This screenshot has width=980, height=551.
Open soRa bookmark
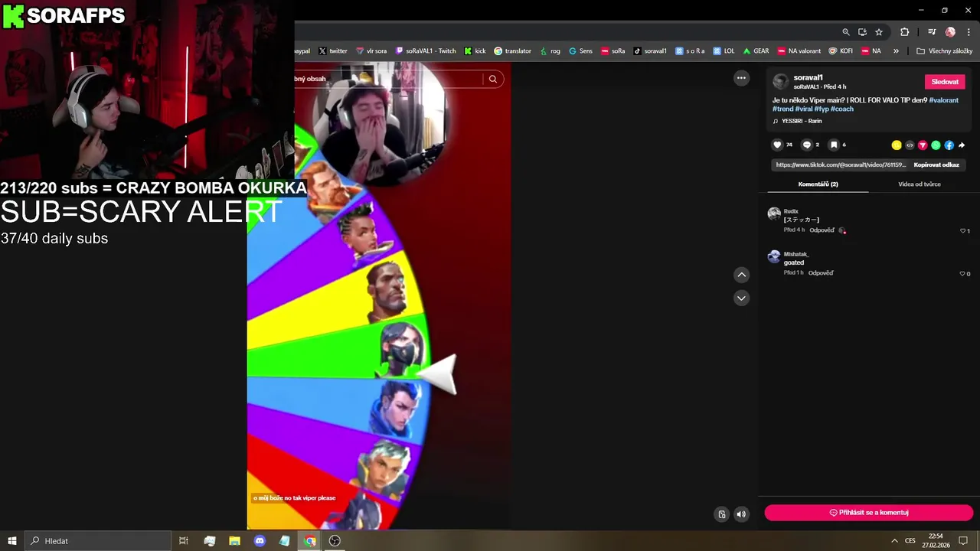tap(613, 51)
